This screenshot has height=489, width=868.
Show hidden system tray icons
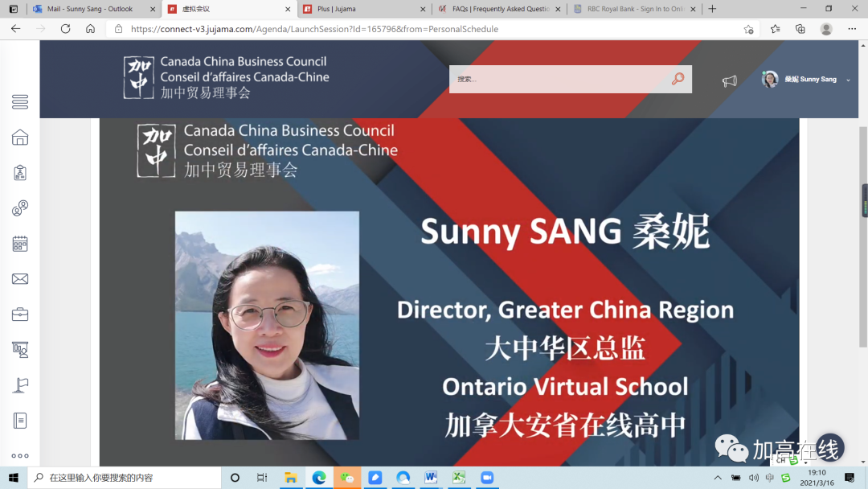718,478
